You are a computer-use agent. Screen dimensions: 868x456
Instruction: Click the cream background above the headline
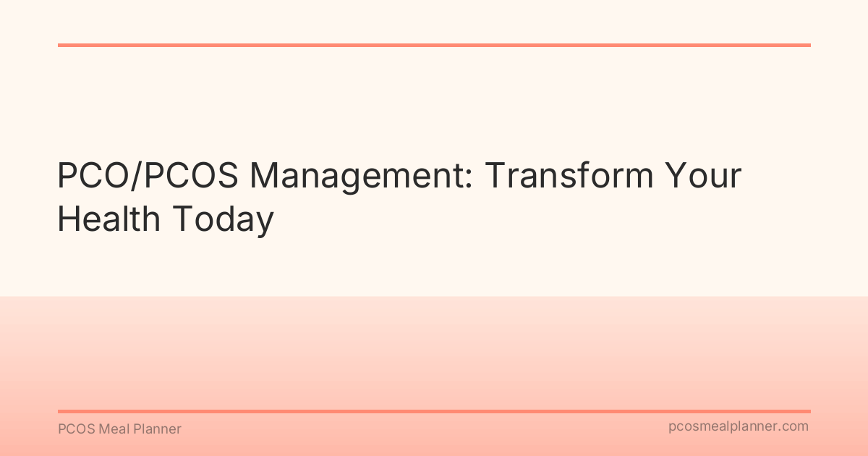(434, 101)
